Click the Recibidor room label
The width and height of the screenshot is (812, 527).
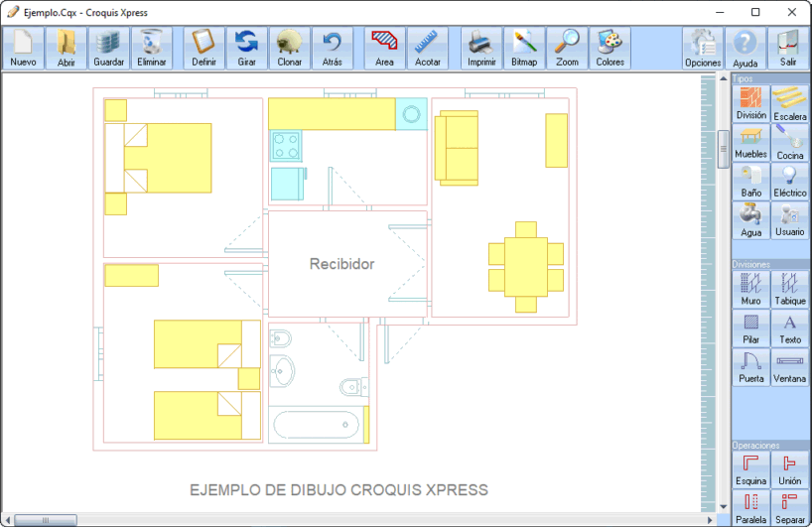tap(341, 264)
